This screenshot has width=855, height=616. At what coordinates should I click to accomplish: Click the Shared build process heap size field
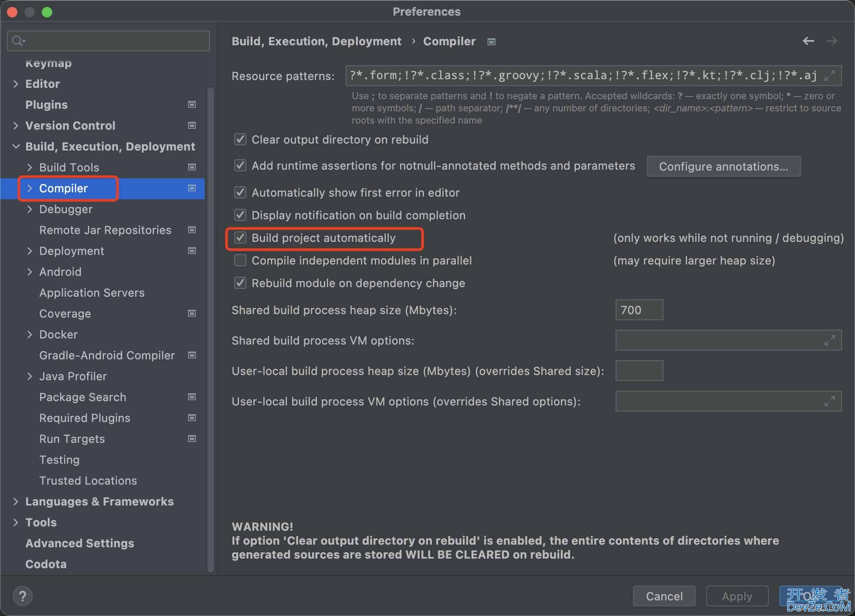coord(639,310)
